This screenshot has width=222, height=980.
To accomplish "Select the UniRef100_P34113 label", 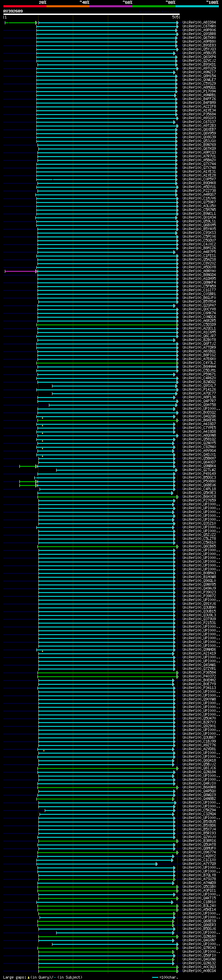I will tap(199, 687).
